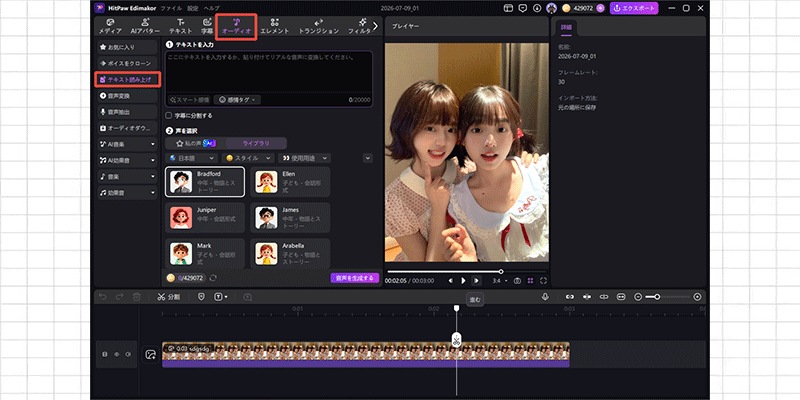Screen dimensions: 800x400
Task: Open the 設定 menu
Action: pyautogui.click(x=192, y=8)
